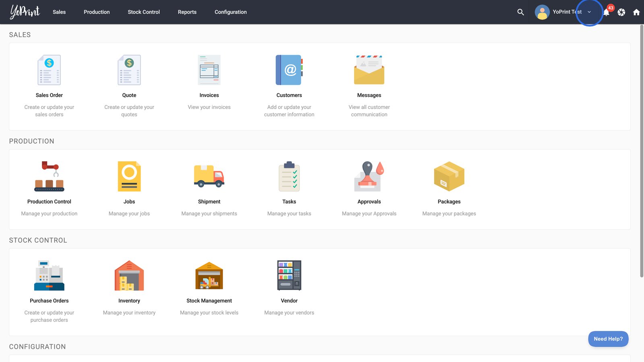The height and width of the screenshot is (362, 644).
Task: Open the Shipment truck icon
Action: click(x=209, y=176)
